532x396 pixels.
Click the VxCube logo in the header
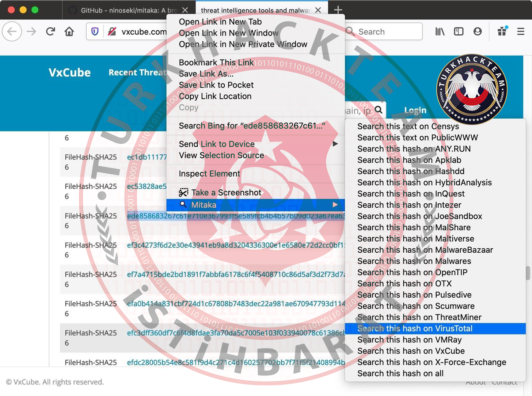(x=69, y=72)
